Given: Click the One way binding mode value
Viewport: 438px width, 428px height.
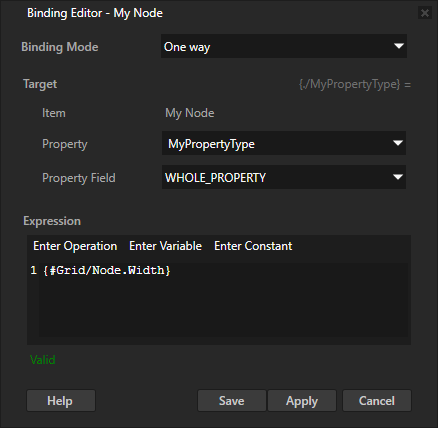Looking at the screenshot, I should coord(187,47).
